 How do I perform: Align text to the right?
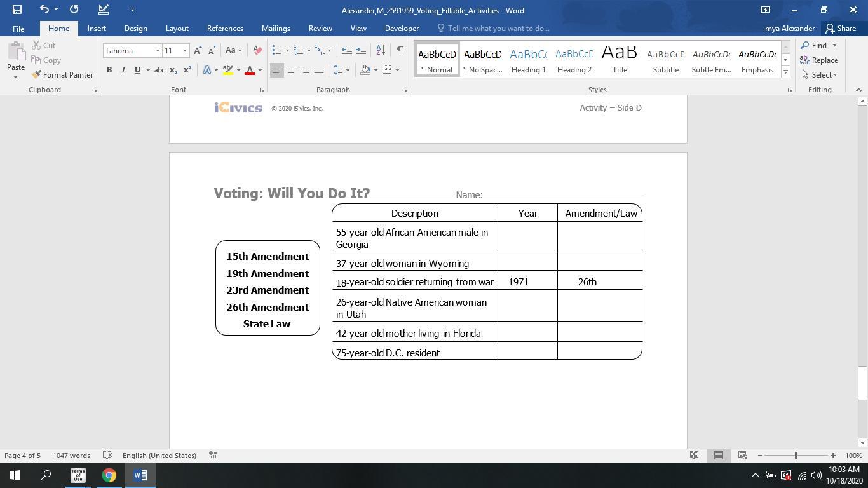(x=305, y=70)
